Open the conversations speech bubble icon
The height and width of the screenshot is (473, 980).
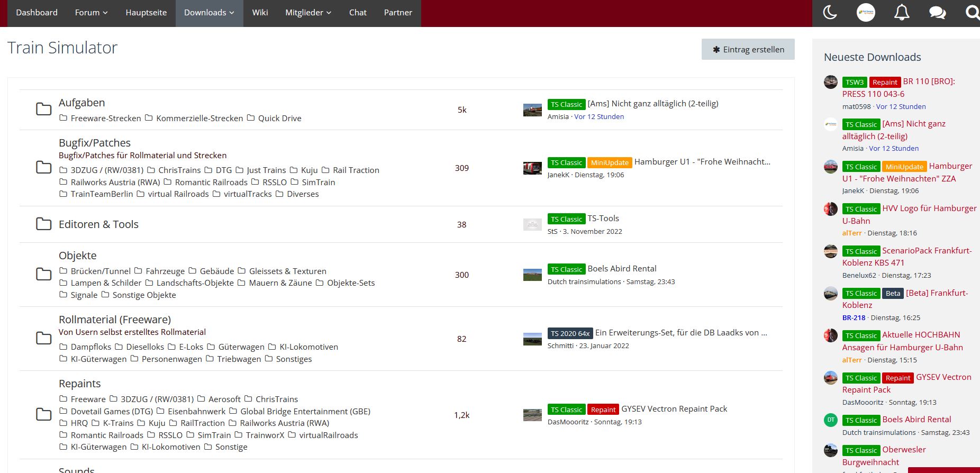tap(937, 13)
